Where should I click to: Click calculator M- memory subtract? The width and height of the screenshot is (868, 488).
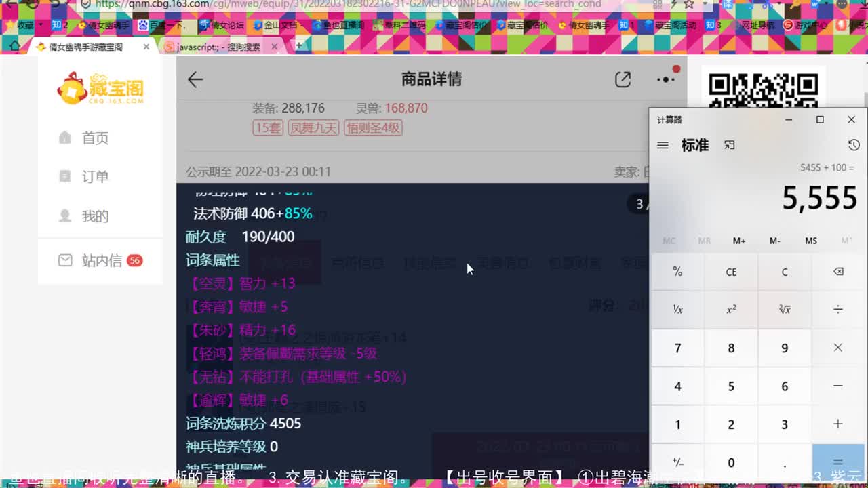click(x=775, y=241)
